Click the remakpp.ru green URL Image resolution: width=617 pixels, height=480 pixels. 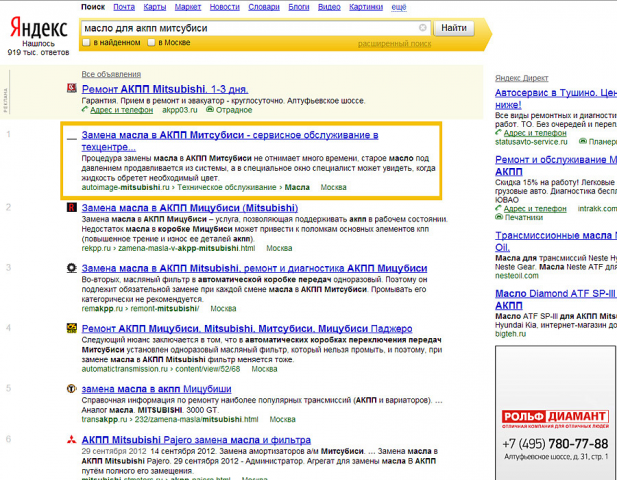coord(140,308)
